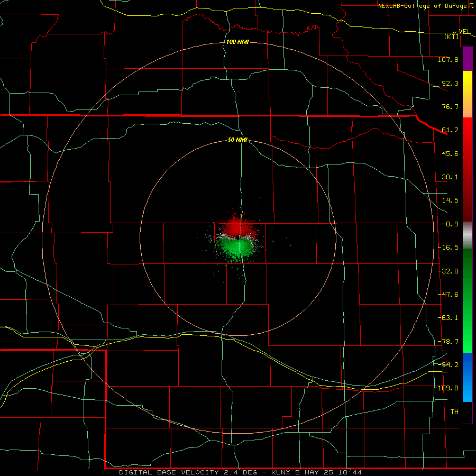Image resolution: width=476 pixels, height=476 pixels.
Task: Pick the blue segment of velocity color bar
Action: [x=467, y=377]
